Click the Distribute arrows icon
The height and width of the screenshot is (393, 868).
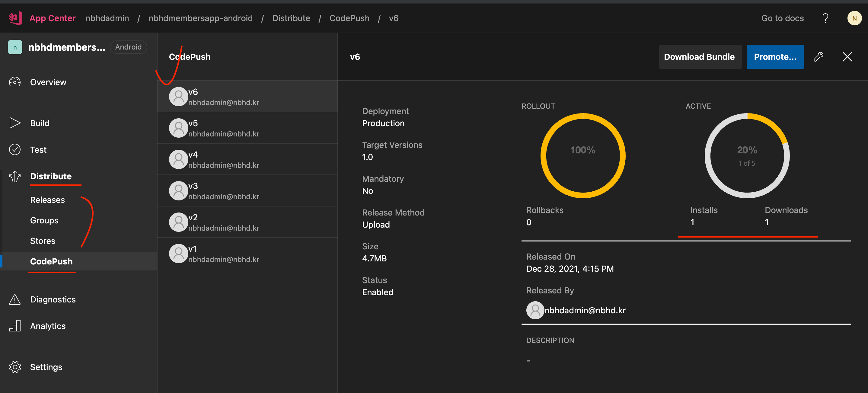click(15, 176)
